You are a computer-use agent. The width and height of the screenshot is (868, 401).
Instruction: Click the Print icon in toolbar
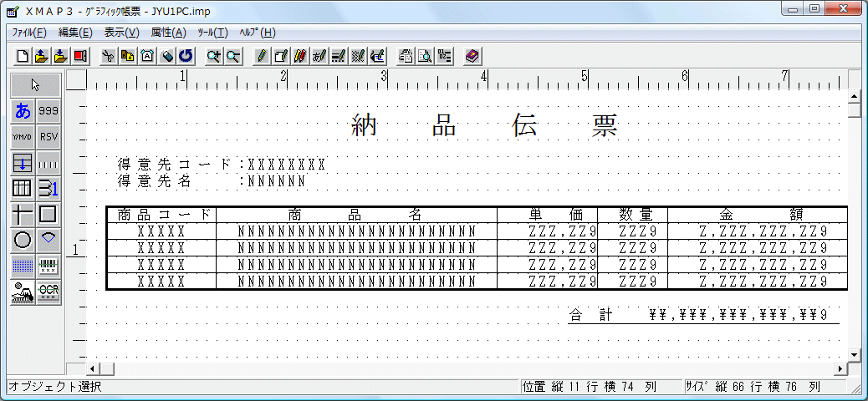[x=406, y=56]
